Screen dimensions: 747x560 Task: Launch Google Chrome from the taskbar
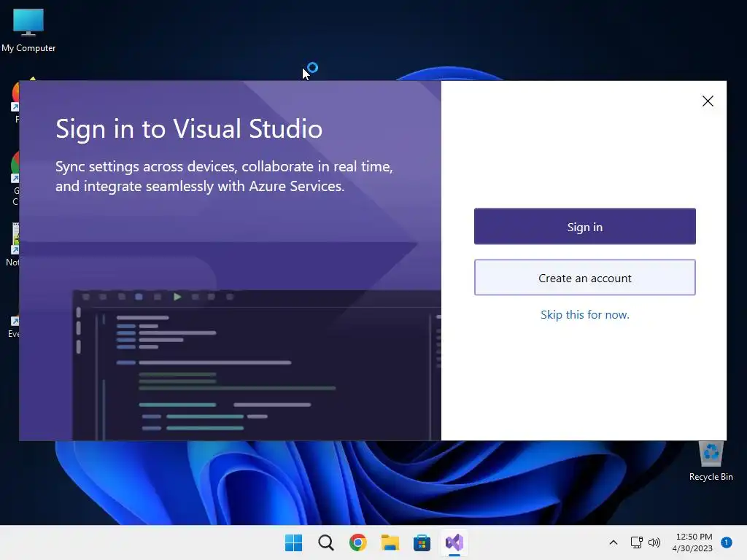click(x=357, y=542)
